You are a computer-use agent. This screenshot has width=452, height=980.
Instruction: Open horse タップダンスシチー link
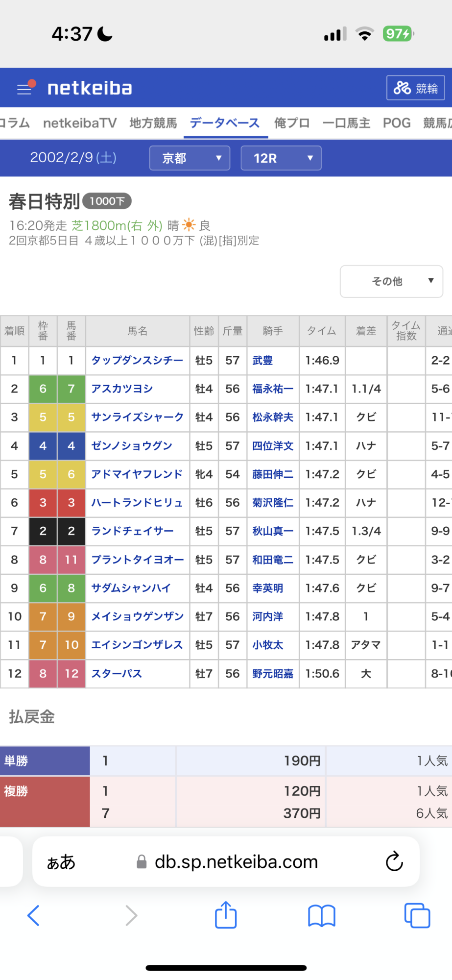point(137,361)
